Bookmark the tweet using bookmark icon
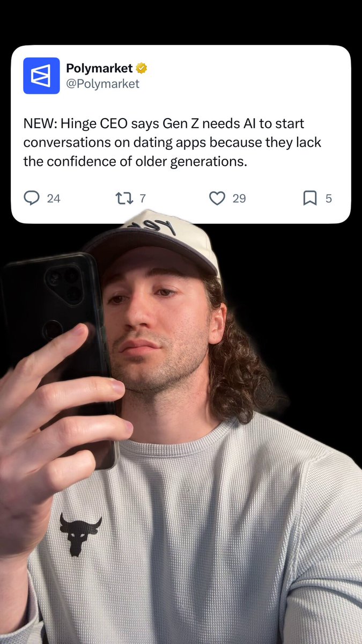362x644 pixels. pyautogui.click(x=310, y=199)
